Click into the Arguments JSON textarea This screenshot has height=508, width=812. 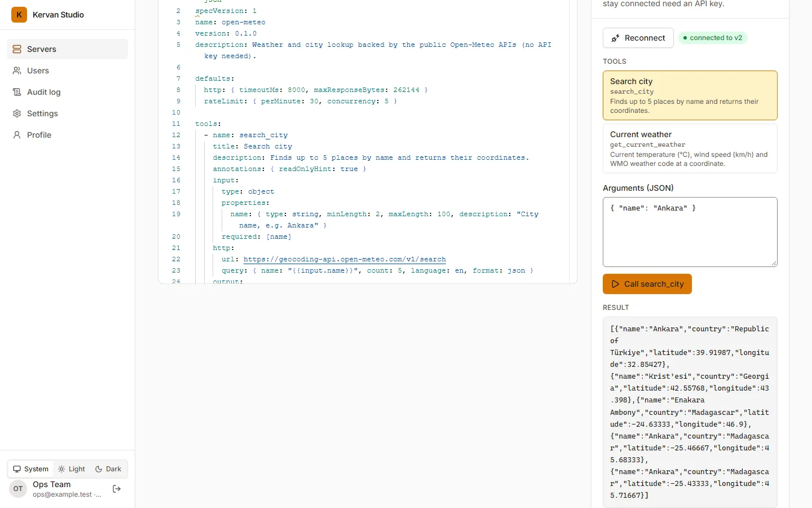pos(690,232)
